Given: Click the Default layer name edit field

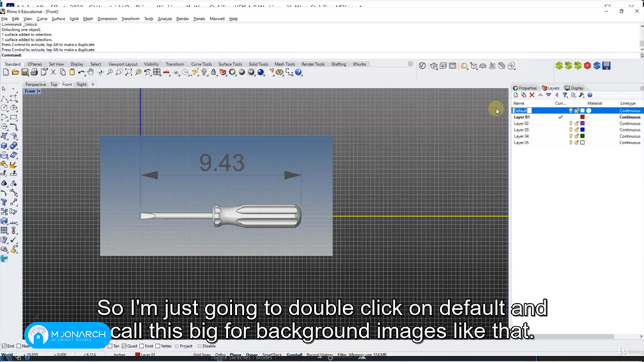Looking at the screenshot, I should tap(523, 111).
